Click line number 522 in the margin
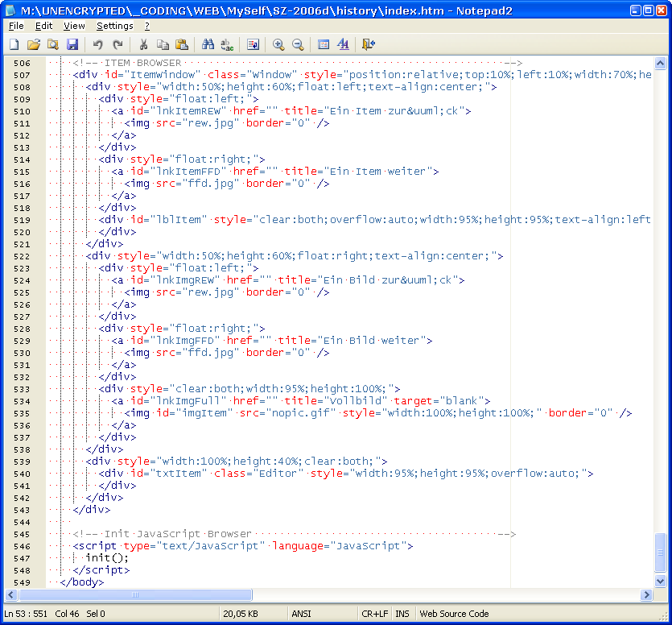 (x=22, y=256)
